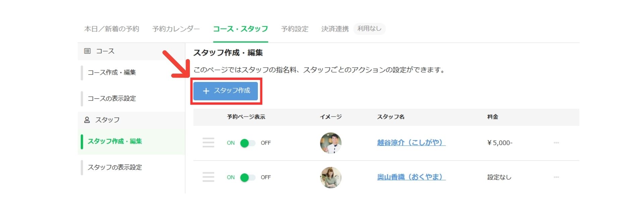Switch to the 予約カレンダー tab

[x=176, y=29]
